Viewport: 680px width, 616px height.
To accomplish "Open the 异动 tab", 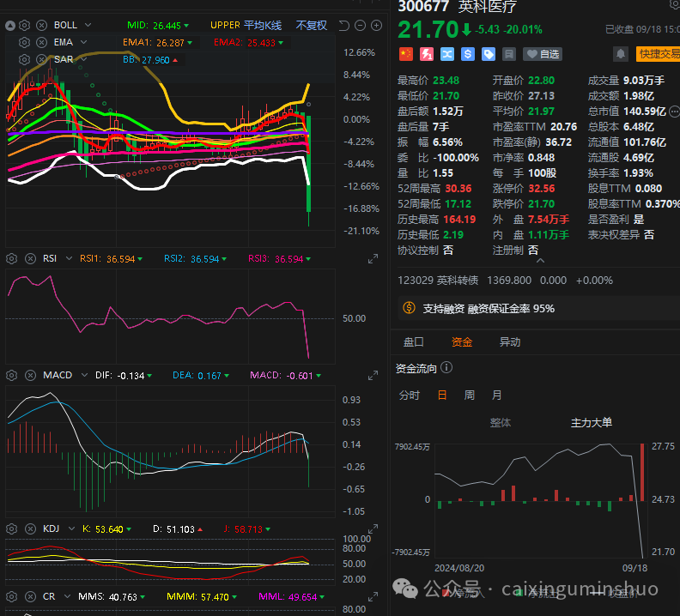I will (510, 342).
